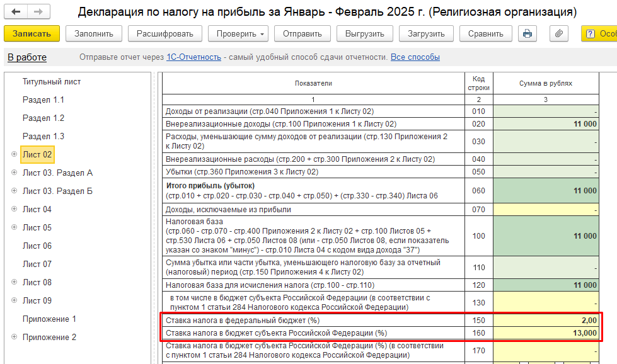
Task: Open the Все способы link
Action: click(415, 57)
